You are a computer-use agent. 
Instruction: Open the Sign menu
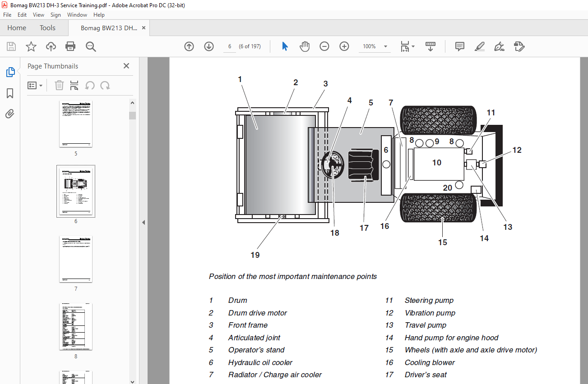[x=56, y=15]
